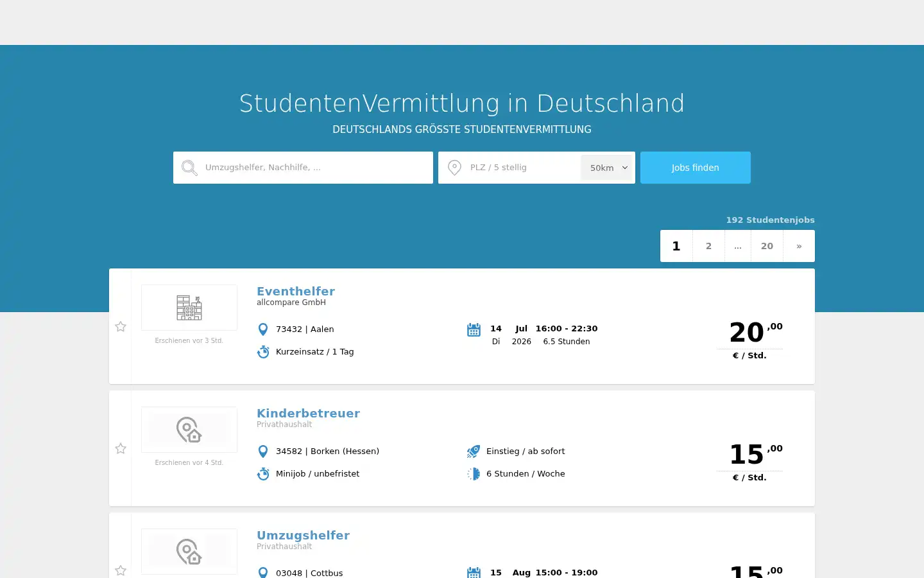Click the 15:00 - 19:00 time text
Viewport: 924px width, 578px height.
coord(567,572)
